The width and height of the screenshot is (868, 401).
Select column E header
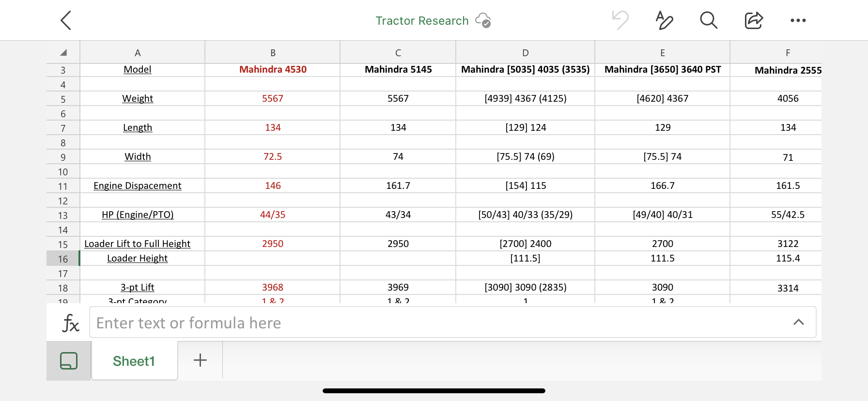[x=663, y=52]
